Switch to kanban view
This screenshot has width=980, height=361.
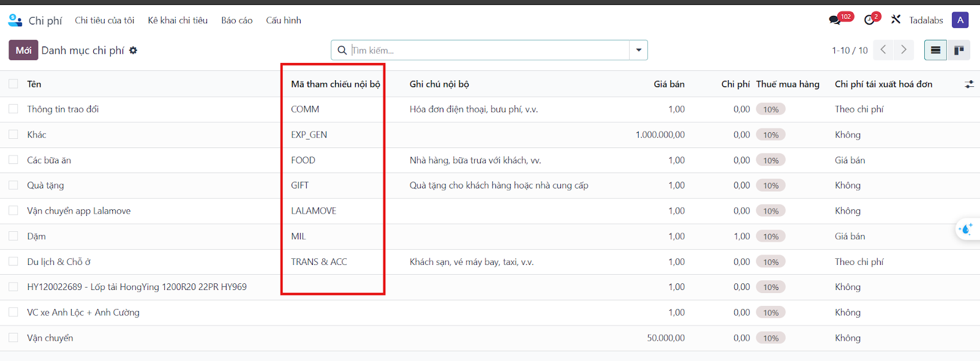[959, 50]
